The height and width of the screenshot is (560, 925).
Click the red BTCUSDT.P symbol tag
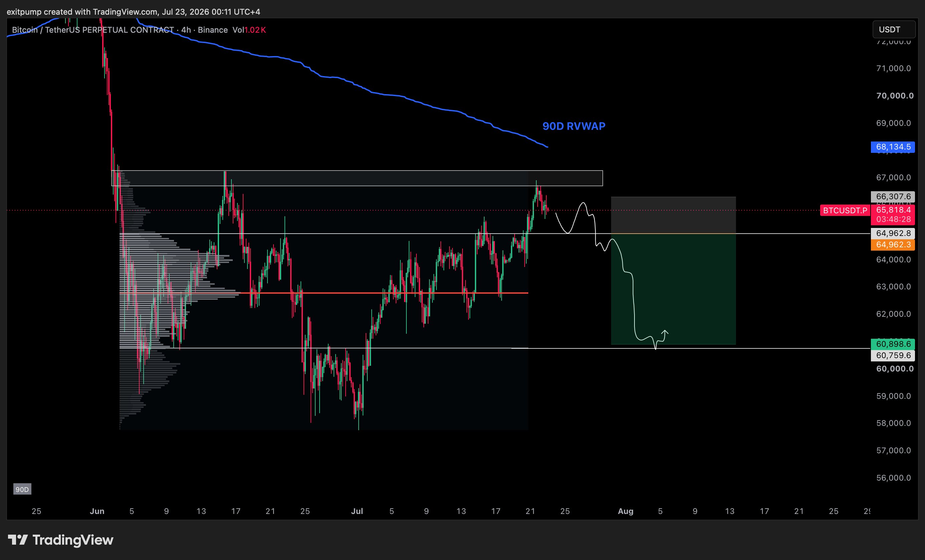tap(845, 211)
